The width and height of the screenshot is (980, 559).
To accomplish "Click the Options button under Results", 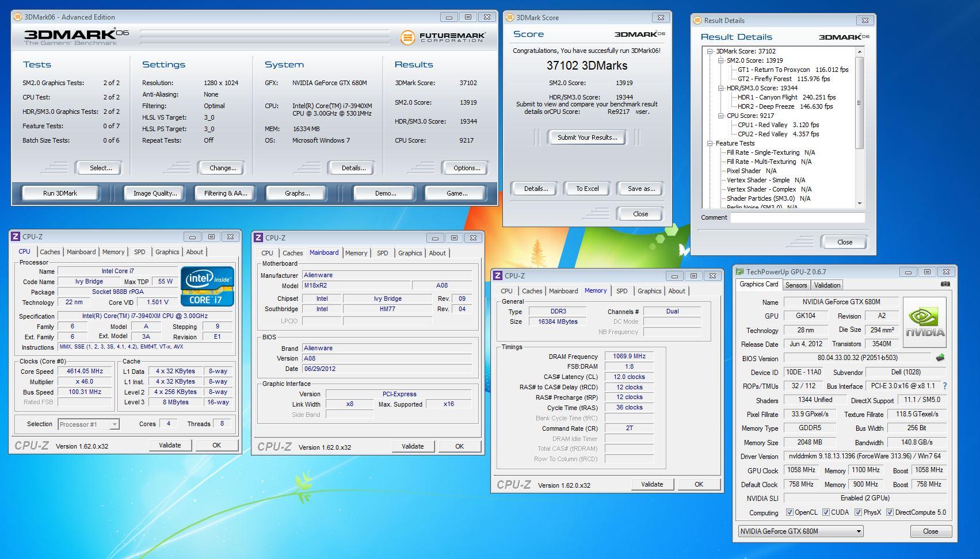I will point(466,168).
